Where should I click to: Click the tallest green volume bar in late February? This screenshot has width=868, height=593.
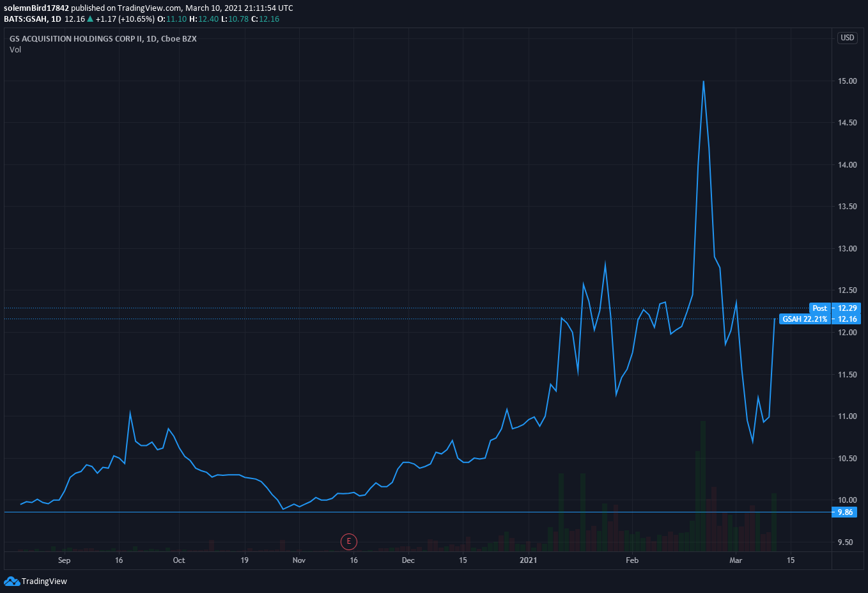[x=703, y=486]
